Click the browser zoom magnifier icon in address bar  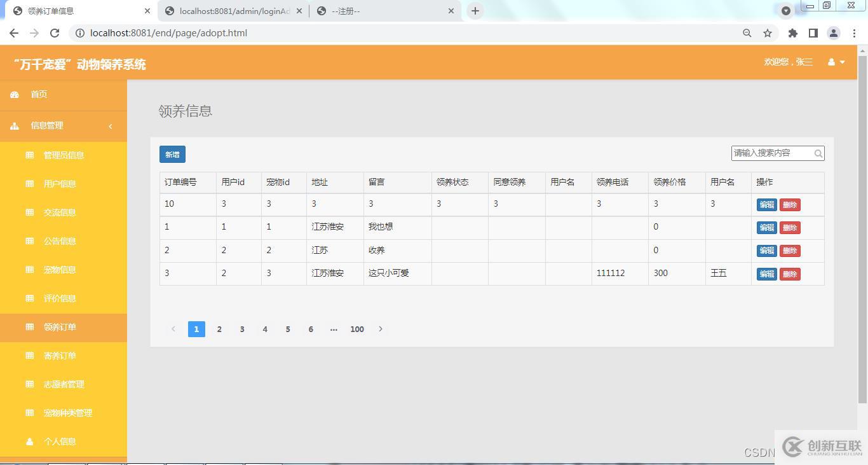point(747,33)
